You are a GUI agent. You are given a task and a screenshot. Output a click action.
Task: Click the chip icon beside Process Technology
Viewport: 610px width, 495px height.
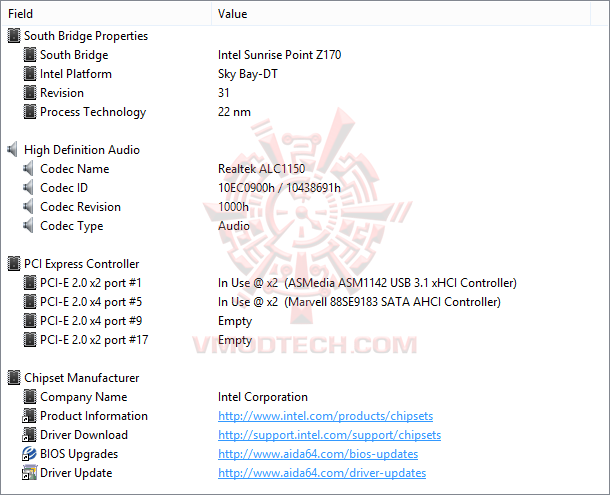point(30,112)
